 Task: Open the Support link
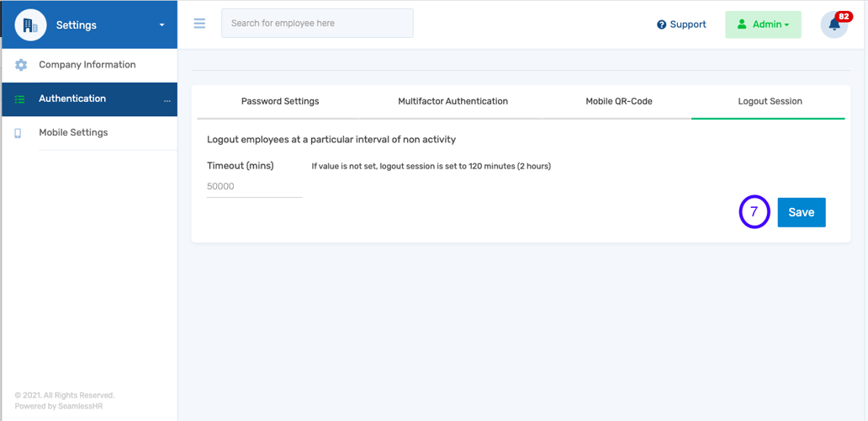(x=687, y=24)
